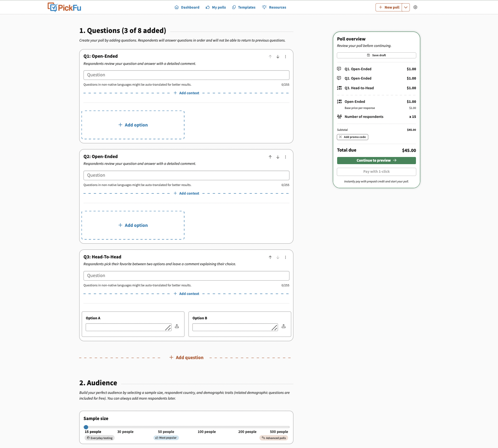Click Option B text area
Viewport: 498px width, 448px height.
(x=235, y=327)
